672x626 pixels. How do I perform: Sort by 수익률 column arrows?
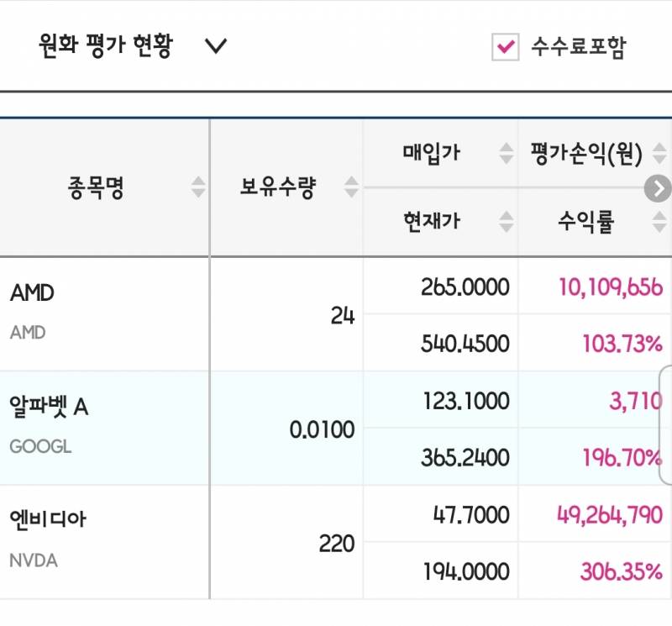tap(659, 221)
